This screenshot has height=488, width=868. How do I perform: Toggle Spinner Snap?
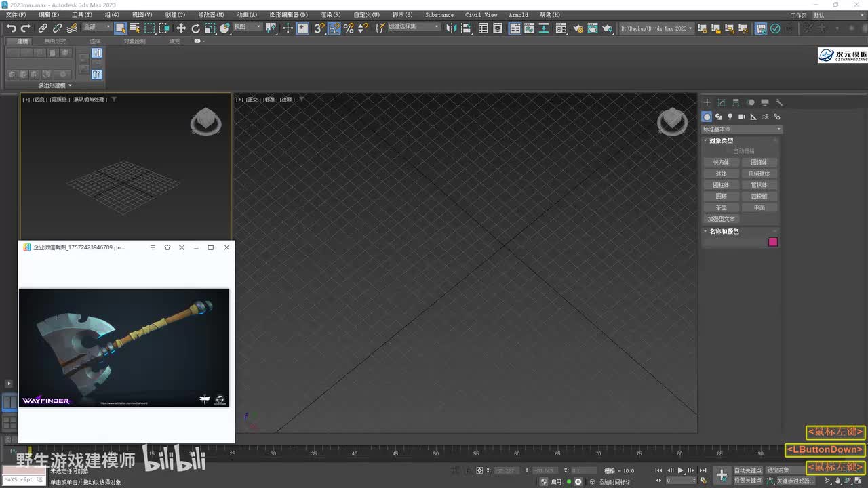coord(363,28)
